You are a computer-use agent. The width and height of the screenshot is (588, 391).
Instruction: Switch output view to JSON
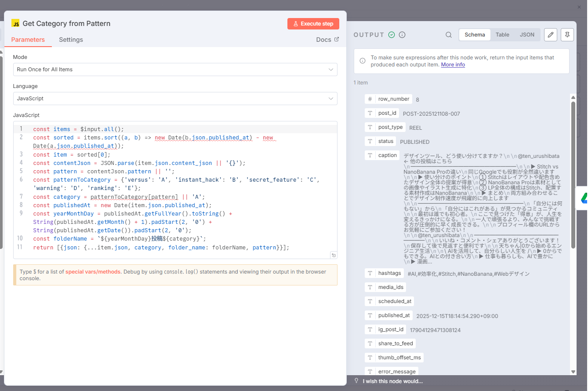527,35
